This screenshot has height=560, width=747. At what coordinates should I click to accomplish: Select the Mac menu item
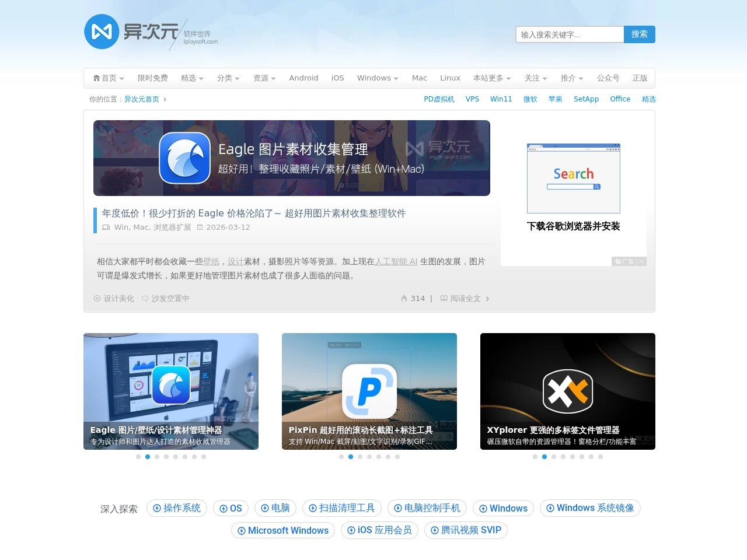pyautogui.click(x=419, y=78)
